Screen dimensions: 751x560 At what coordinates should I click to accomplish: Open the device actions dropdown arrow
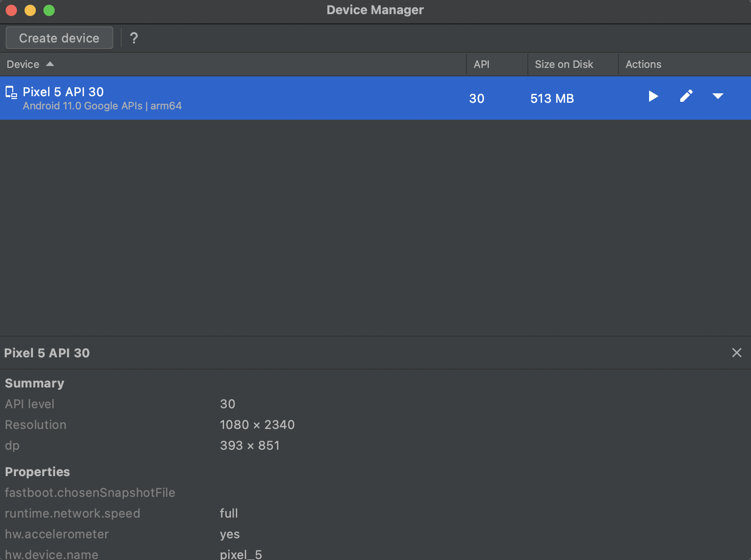coord(718,96)
